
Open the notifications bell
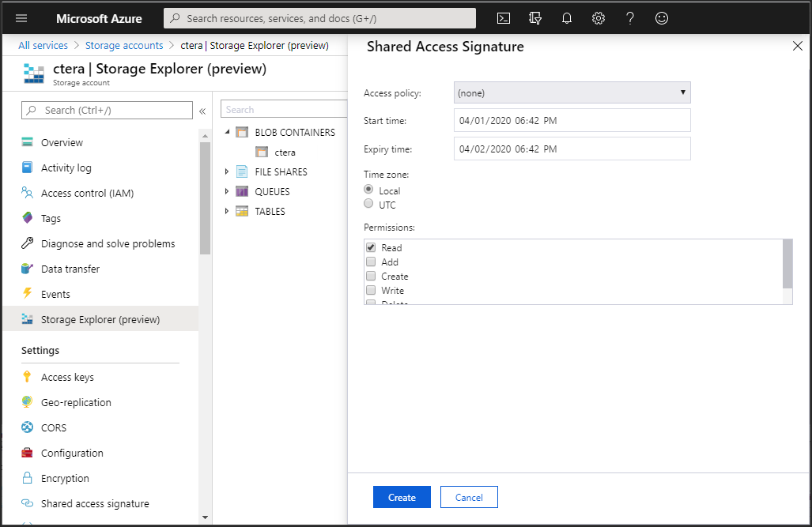pyautogui.click(x=567, y=19)
